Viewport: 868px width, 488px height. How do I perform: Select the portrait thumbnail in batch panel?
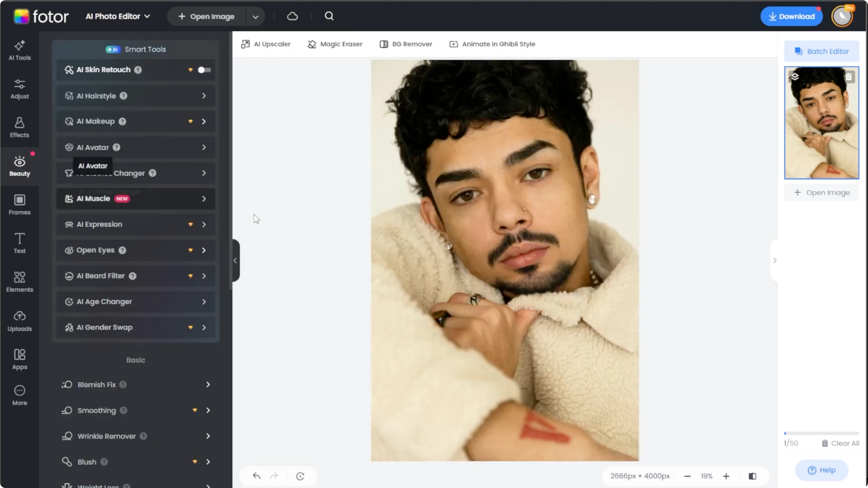point(822,123)
